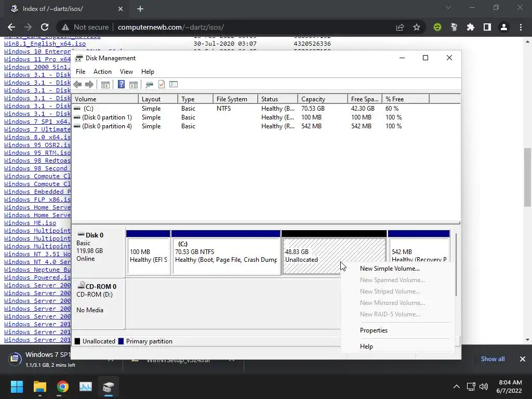This screenshot has height=399, width=532.
Task: Reload the page in Chrome
Action: 45,27
